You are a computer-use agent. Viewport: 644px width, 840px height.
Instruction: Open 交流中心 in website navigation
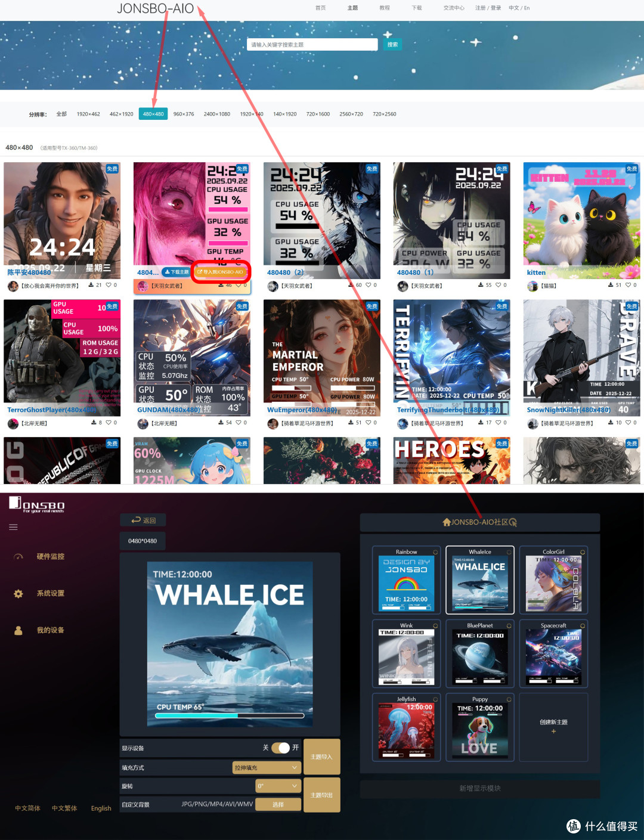pyautogui.click(x=454, y=8)
